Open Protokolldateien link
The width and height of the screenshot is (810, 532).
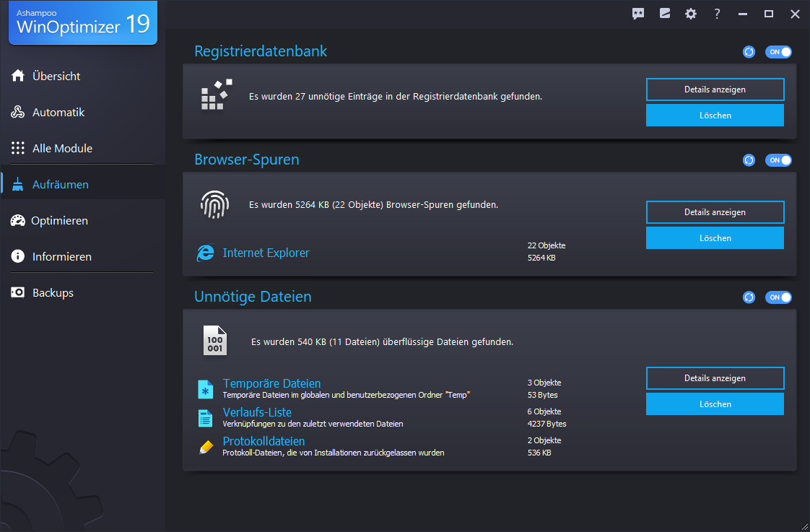[264, 441]
